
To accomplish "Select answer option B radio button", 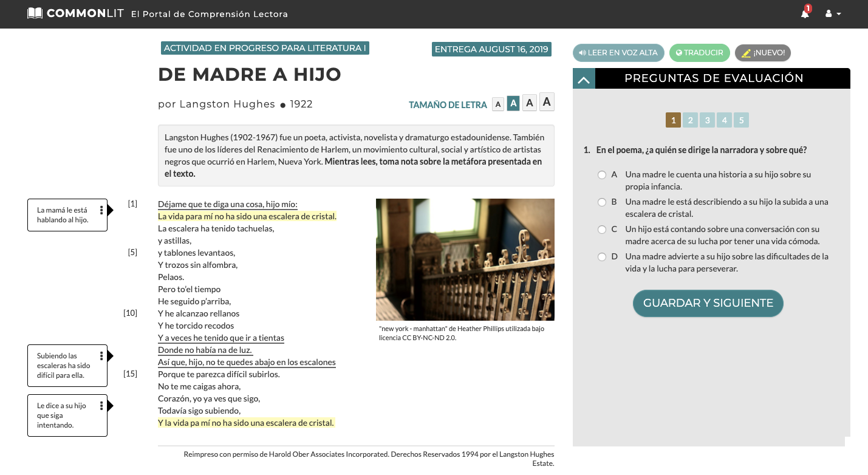I will tap(602, 202).
